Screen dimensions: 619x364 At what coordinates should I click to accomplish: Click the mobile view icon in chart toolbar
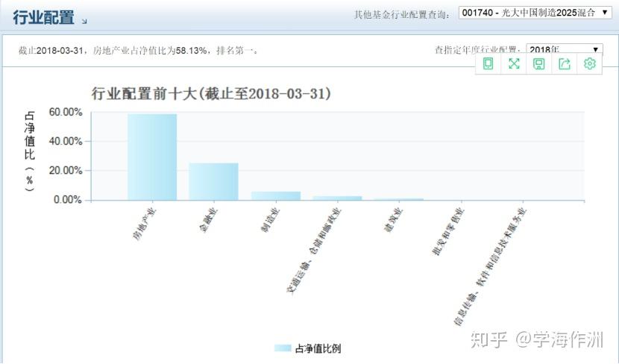(488, 63)
